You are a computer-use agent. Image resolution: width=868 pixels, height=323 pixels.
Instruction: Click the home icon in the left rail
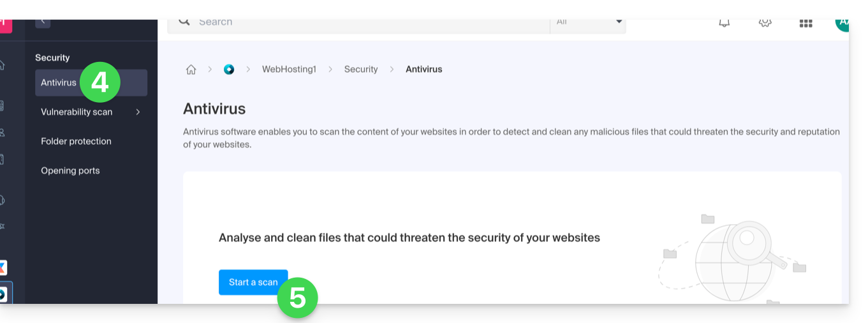click(x=3, y=65)
